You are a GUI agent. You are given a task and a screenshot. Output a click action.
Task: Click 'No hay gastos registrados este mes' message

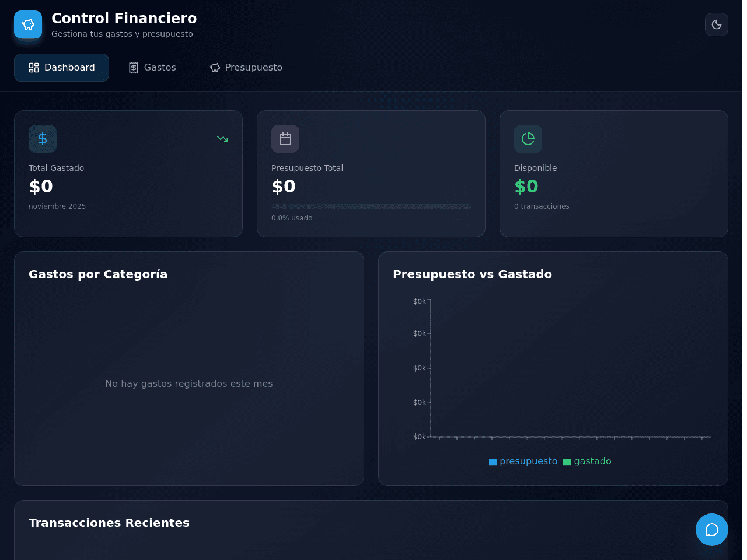tap(189, 383)
